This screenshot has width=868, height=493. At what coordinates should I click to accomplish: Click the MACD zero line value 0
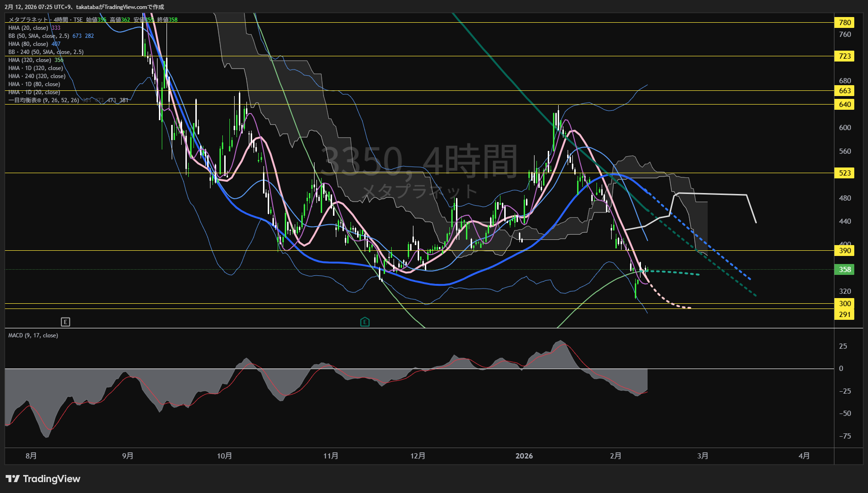841,369
